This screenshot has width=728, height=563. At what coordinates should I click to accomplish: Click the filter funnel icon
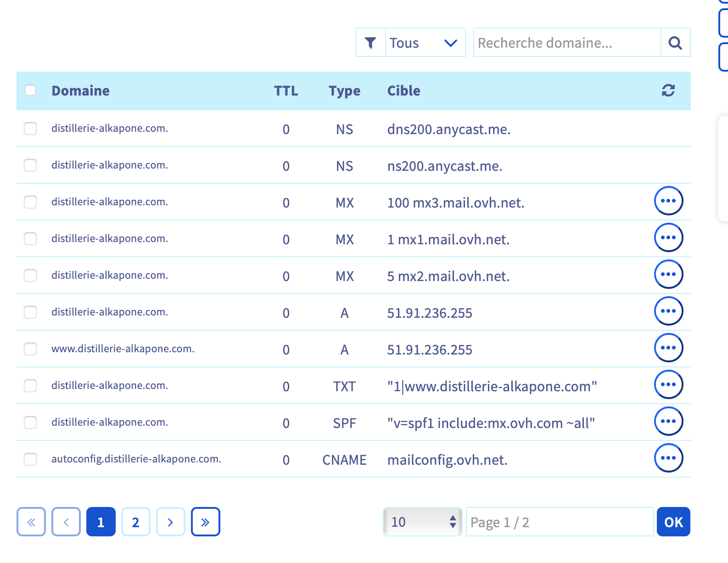370,43
